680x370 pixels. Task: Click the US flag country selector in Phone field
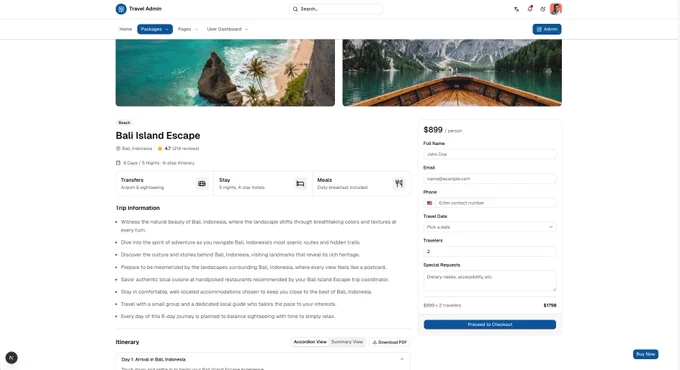pyautogui.click(x=429, y=203)
